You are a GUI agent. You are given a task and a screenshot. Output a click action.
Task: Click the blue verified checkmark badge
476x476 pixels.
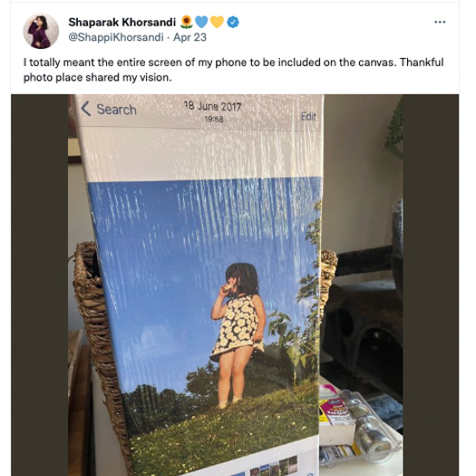coord(233,22)
